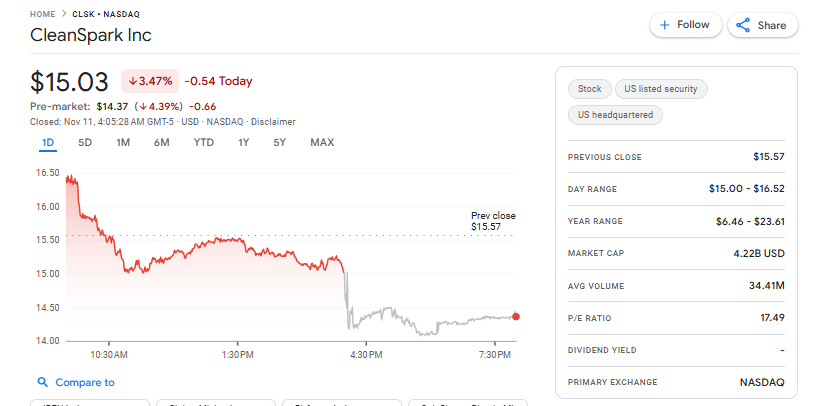Switch to the 5D chart tab
Image resolution: width=820 pixels, height=406 pixels.
(85, 142)
